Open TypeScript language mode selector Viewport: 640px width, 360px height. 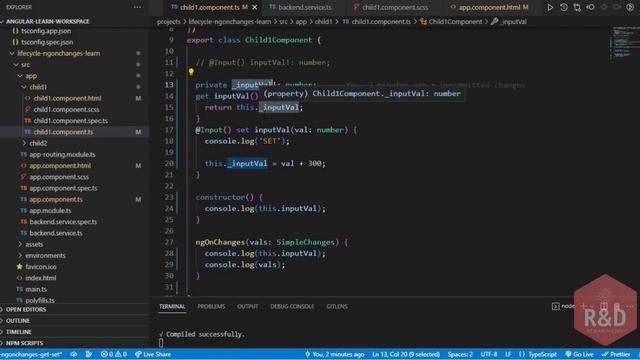point(542,354)
